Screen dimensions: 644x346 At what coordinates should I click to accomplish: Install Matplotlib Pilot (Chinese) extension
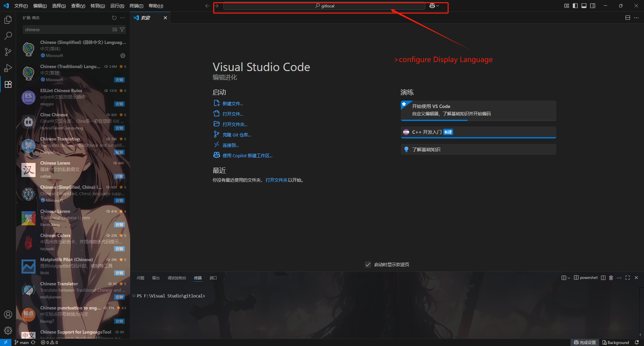pos(119,273)
